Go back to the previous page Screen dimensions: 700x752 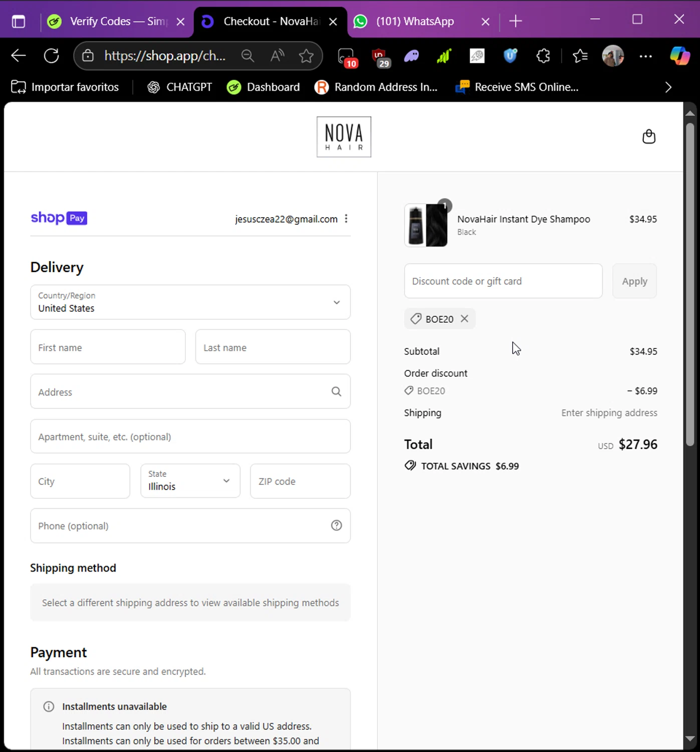(19, 56)
